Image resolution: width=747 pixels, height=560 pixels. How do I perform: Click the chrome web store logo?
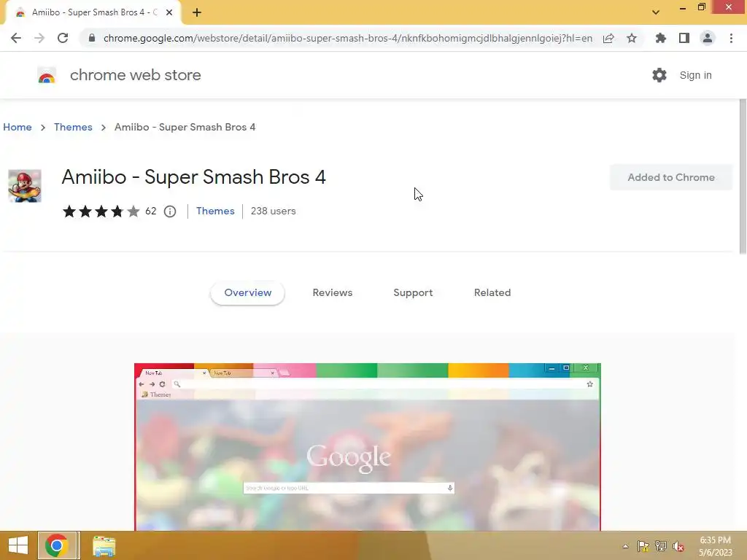(x=47, y=75)
